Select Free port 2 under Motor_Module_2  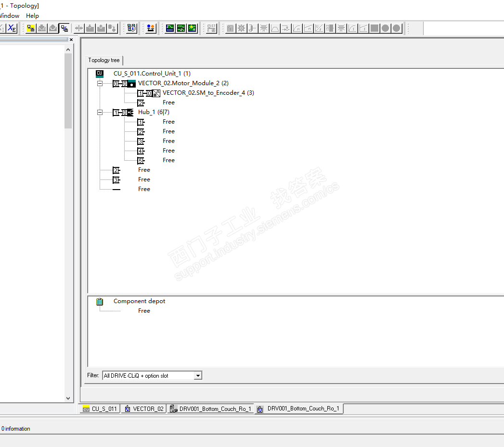tap(168, 102)
